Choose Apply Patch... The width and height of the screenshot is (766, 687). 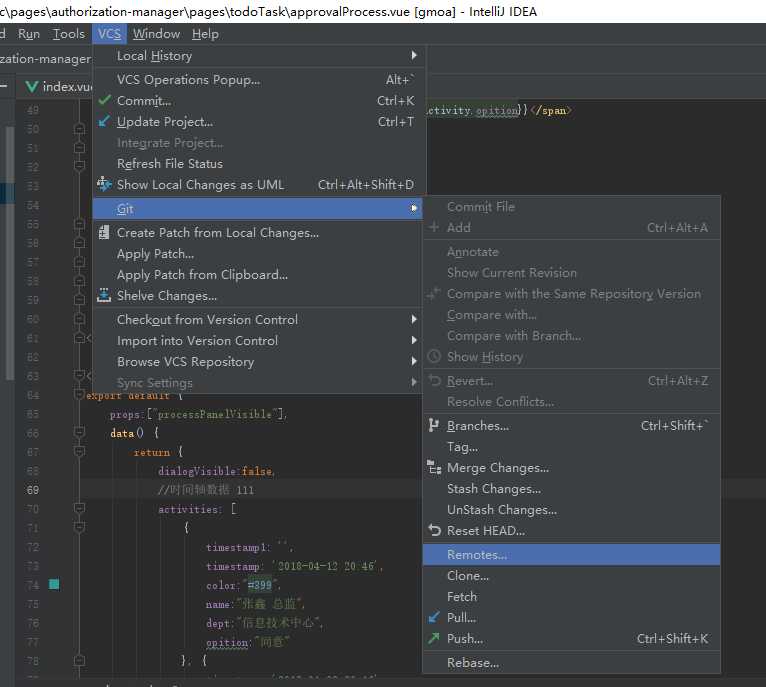point(257,254)
